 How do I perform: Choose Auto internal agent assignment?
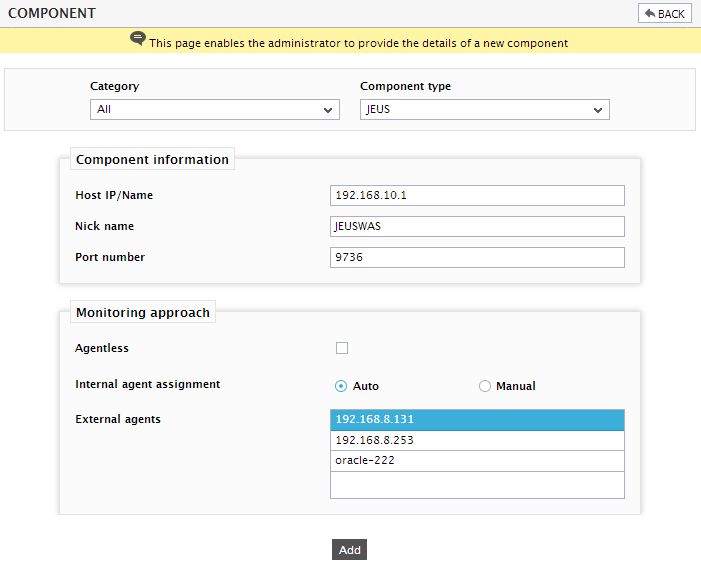coord(341,386)
